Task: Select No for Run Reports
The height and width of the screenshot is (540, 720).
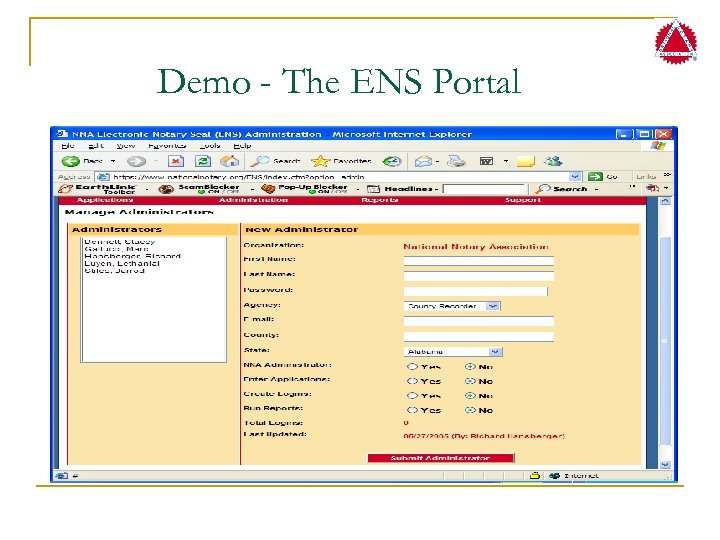Action: 470,410
